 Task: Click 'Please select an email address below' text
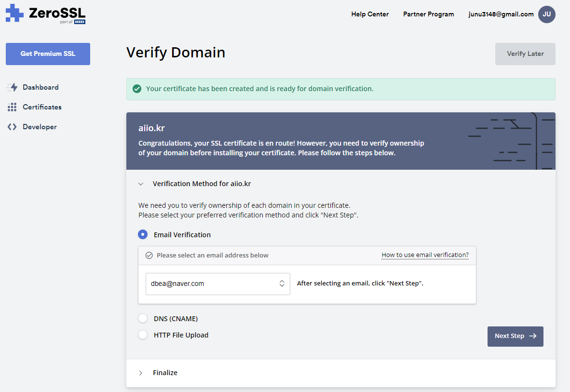(x=212, y=255)
